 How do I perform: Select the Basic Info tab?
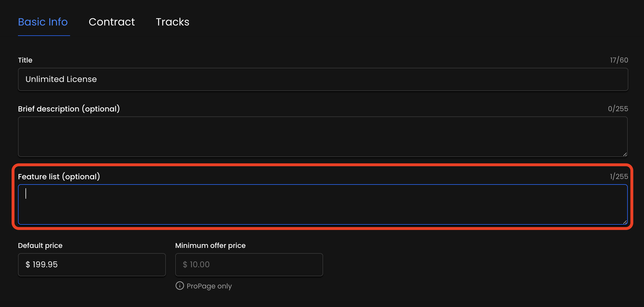43,22
